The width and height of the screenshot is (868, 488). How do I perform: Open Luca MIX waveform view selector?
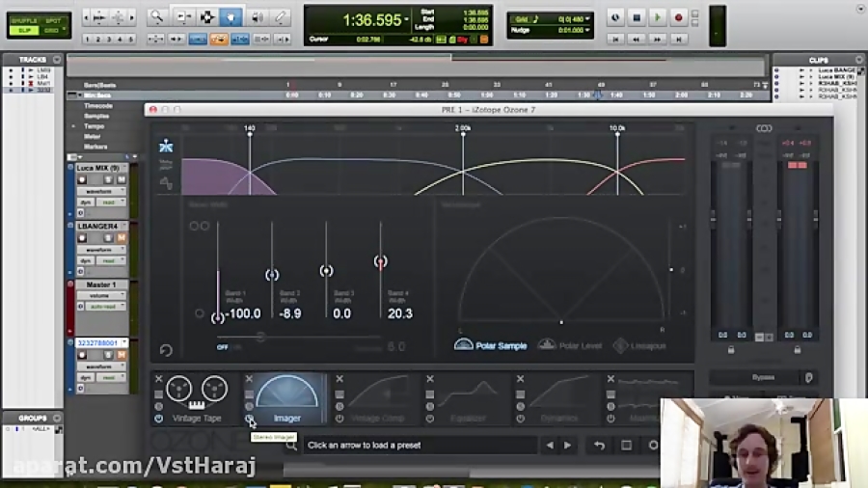[x=101, y=191]
